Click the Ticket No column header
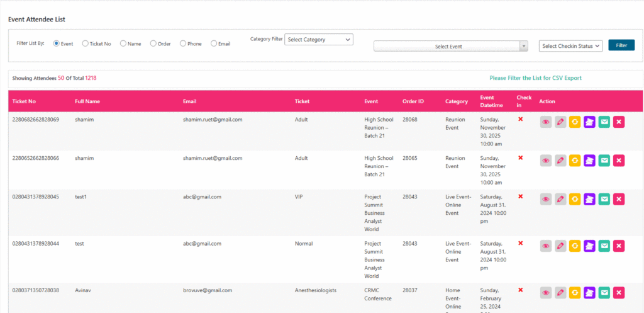 [x=24, y=101]
